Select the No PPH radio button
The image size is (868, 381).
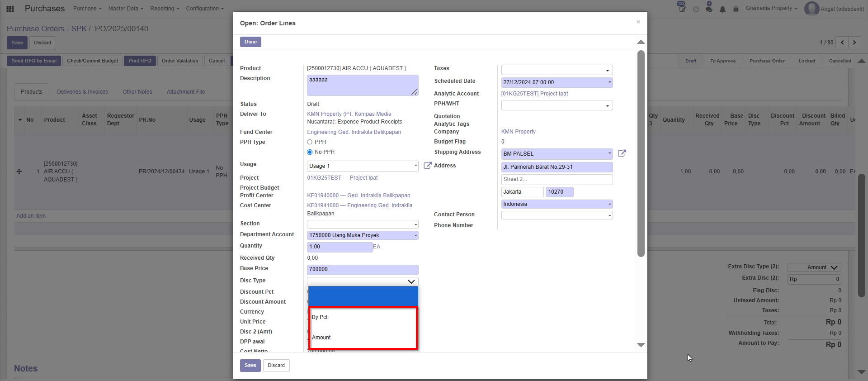point(310,152)
